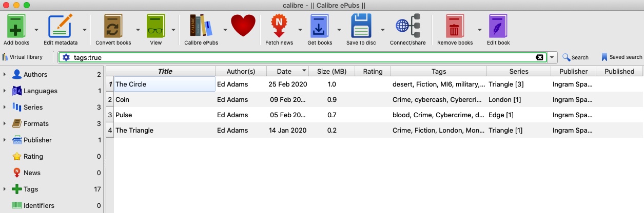Expand the Languages category triangle
Viewport: 644px width, 213px height.
point(5,91)
